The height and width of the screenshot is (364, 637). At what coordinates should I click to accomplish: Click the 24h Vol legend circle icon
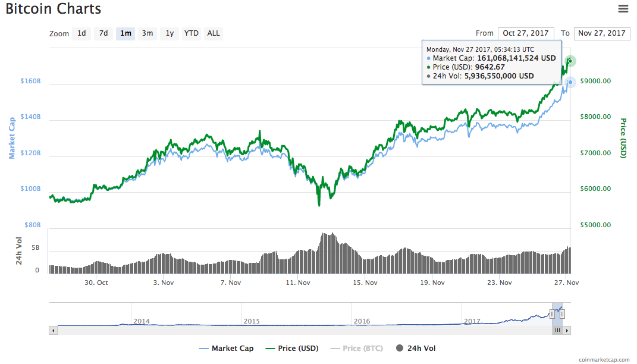[398, 349]
